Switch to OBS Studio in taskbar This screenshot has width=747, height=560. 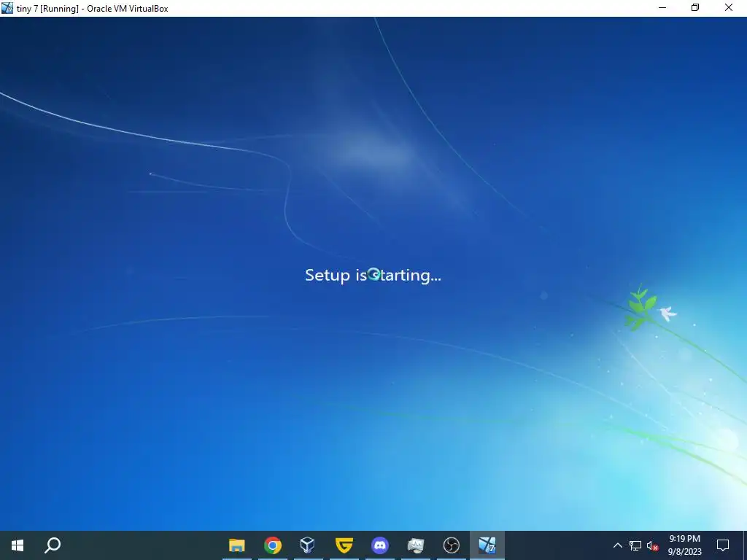click(451, 545)
